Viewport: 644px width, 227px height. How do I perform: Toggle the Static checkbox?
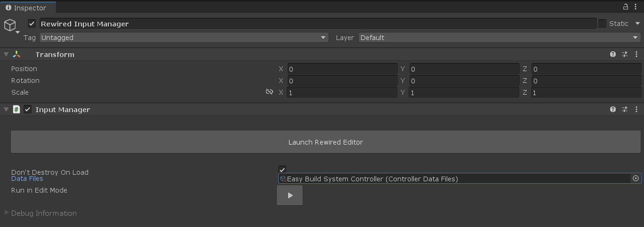pos(602,24)
